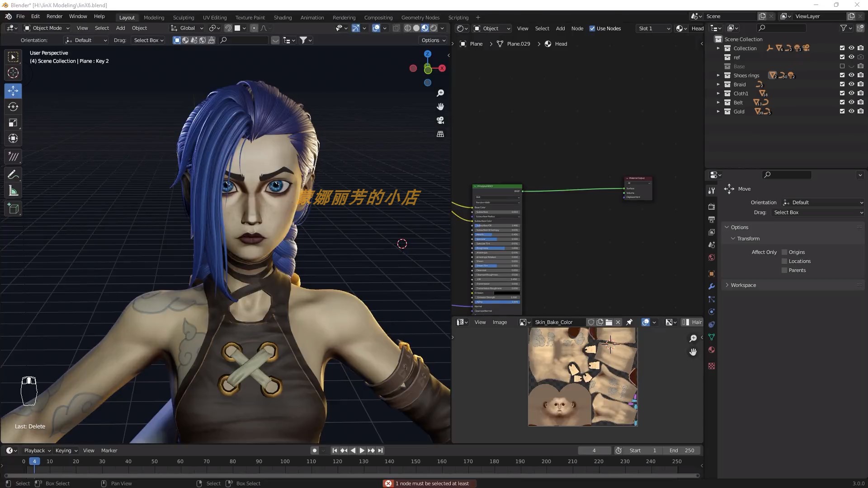Toggle camera view in the viewport

pyautogui.click(x=440, y=120)
